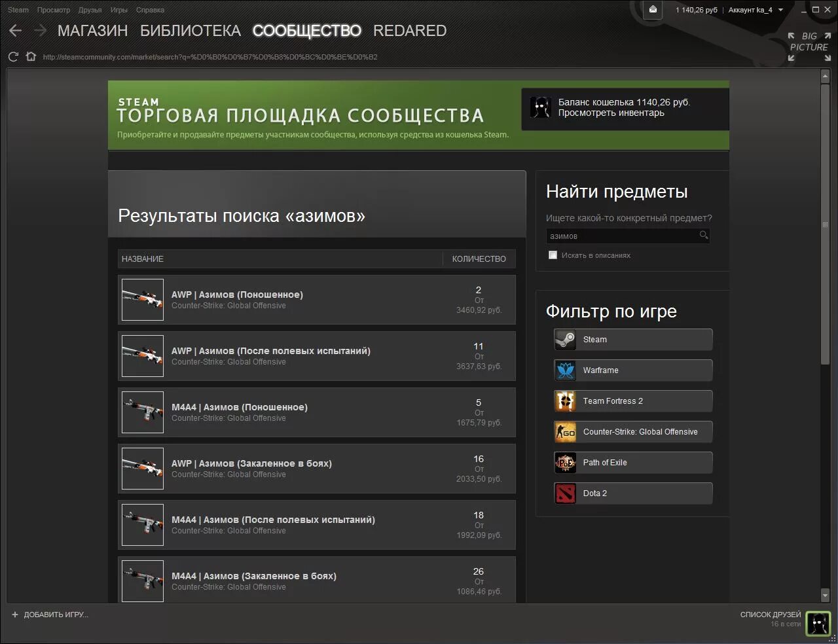Go back with the left arrow

point(16,30)
